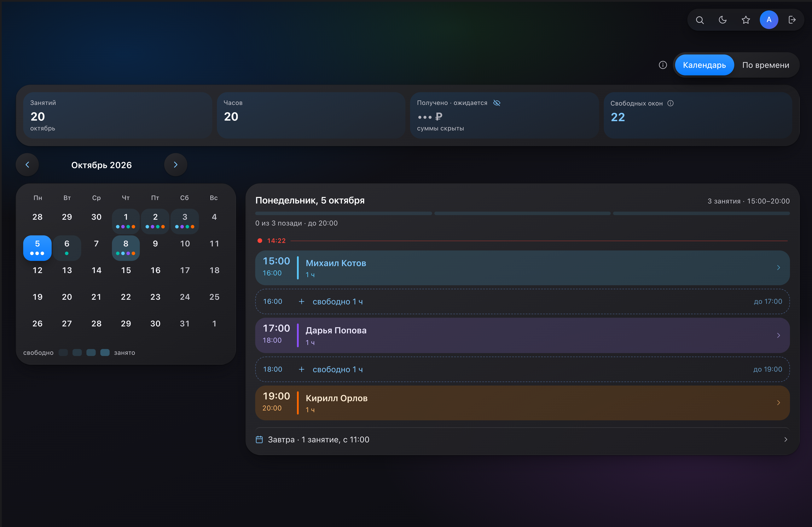Select October 6 in calendar

[67, 248]
